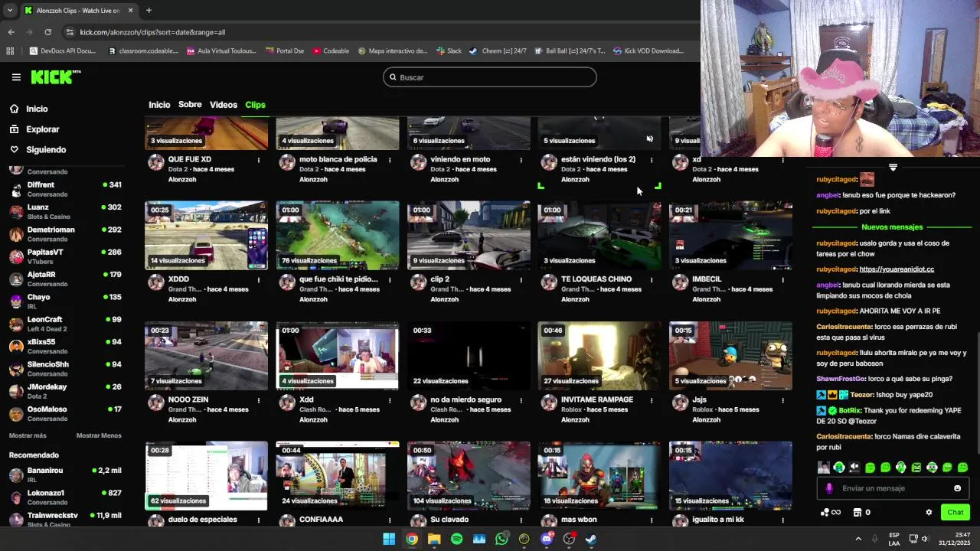Open DevDocs API bookmark
The height and width of the screenshot is (551, 980).
(62, 51)
